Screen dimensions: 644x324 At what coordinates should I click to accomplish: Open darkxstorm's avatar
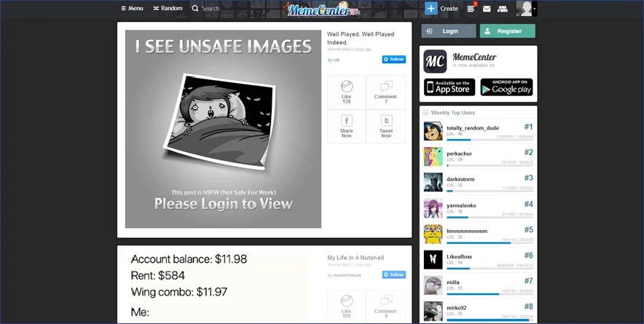tap(433, 182)
